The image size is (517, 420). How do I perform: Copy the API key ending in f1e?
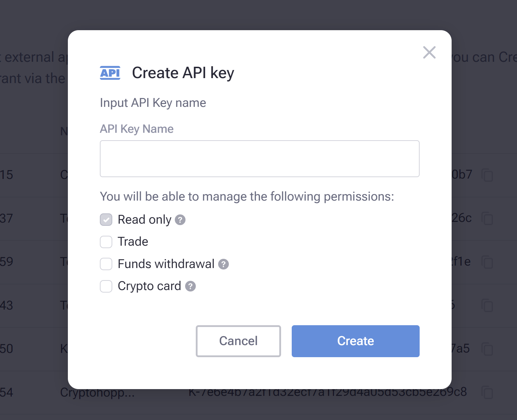pyautogui.click(x=487, y=262)
